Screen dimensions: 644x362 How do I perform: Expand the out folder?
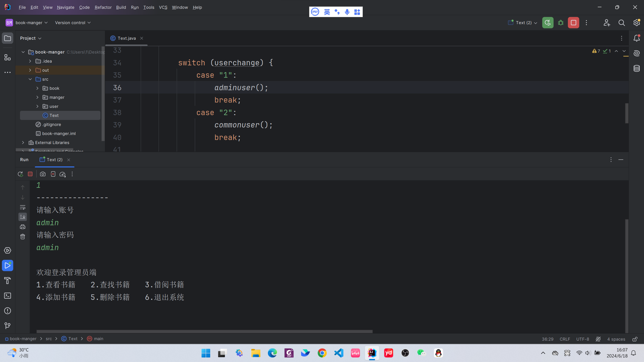30,70
